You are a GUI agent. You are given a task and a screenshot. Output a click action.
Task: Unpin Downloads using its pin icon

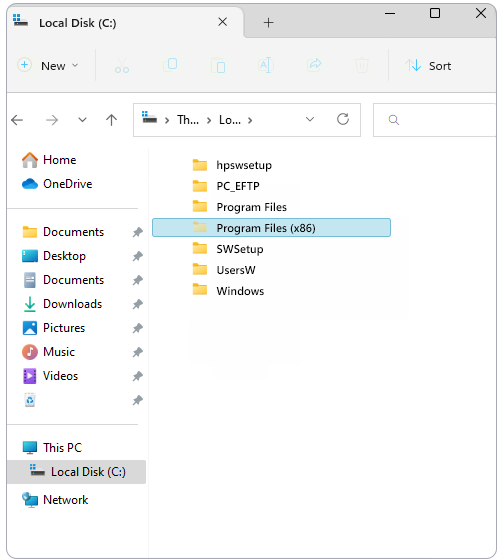tap(138, 304)
